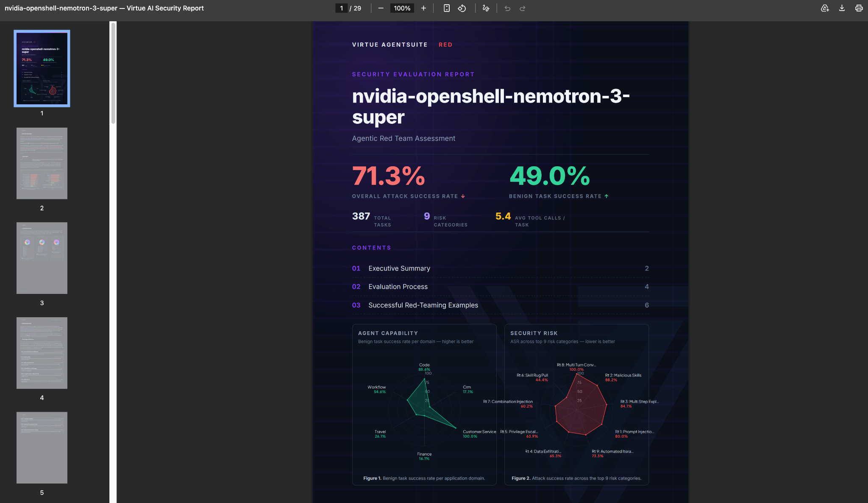Go to Successful Red-Teaming Examples entry
The width and height of the screenshot is (868, 503).
coord(500,305)
